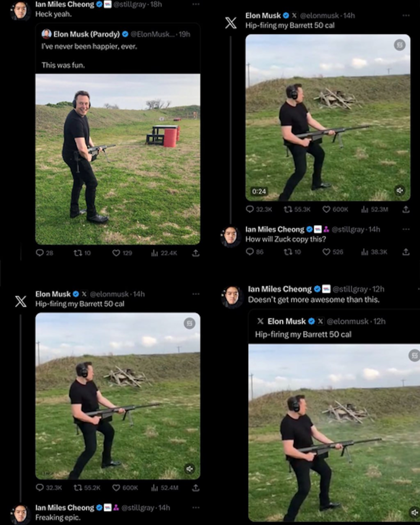Reply to the tweet showing 28 replies
This screenshot has height=525, width=420.
coord(39,253)
